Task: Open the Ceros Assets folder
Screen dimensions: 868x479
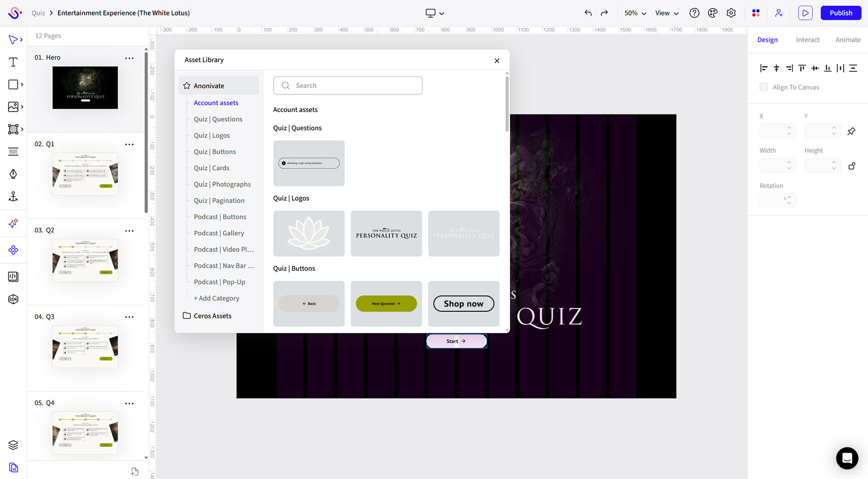Action: click(207, 316)
